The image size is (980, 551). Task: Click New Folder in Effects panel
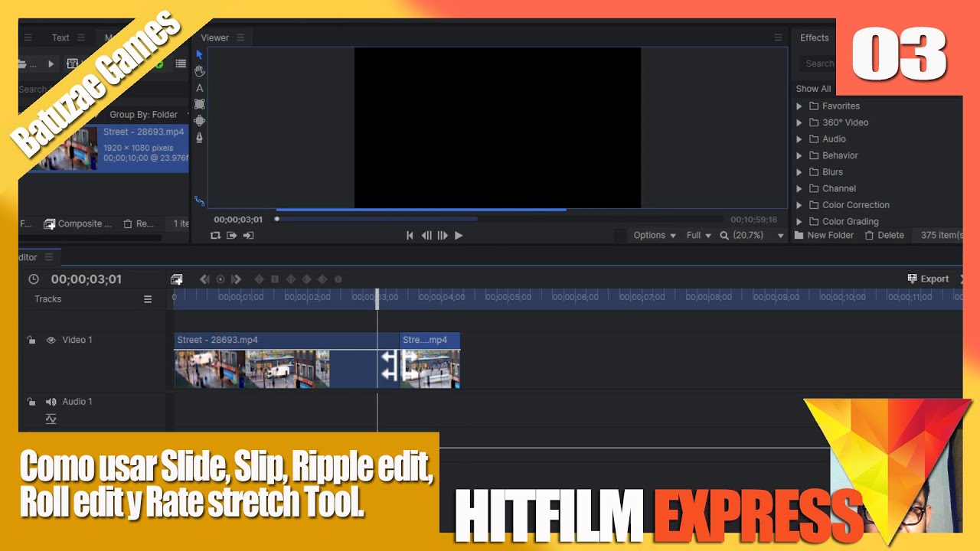(x=824, y=236)
